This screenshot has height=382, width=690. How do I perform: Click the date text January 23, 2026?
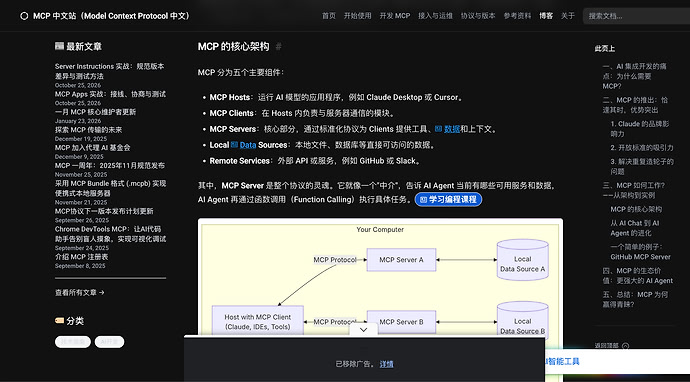click(x=78, y=121)
